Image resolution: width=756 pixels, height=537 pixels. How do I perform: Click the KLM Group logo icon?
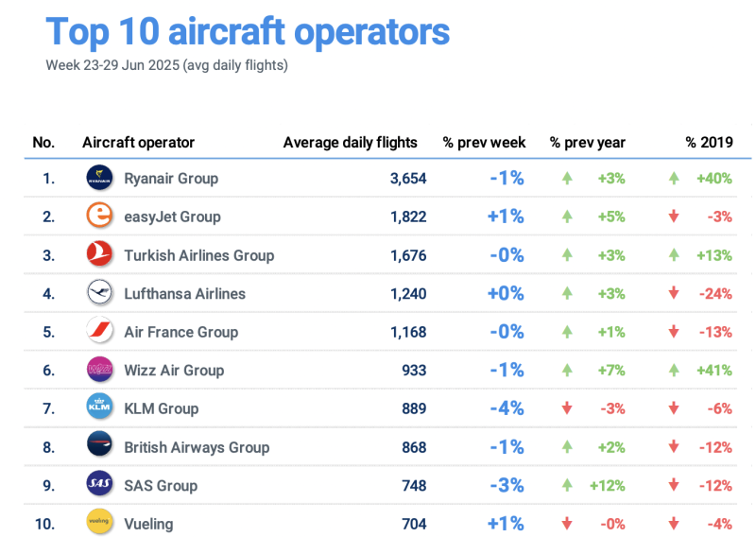tap(99, 408)
